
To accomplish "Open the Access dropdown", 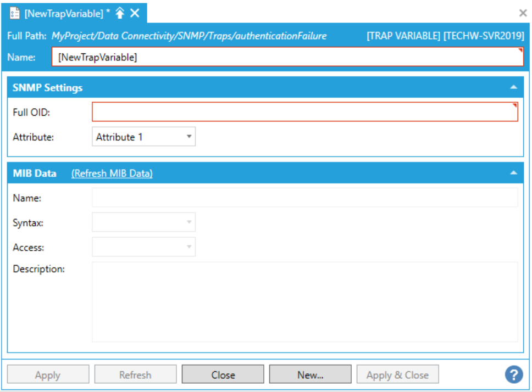I will pos(143,247).
